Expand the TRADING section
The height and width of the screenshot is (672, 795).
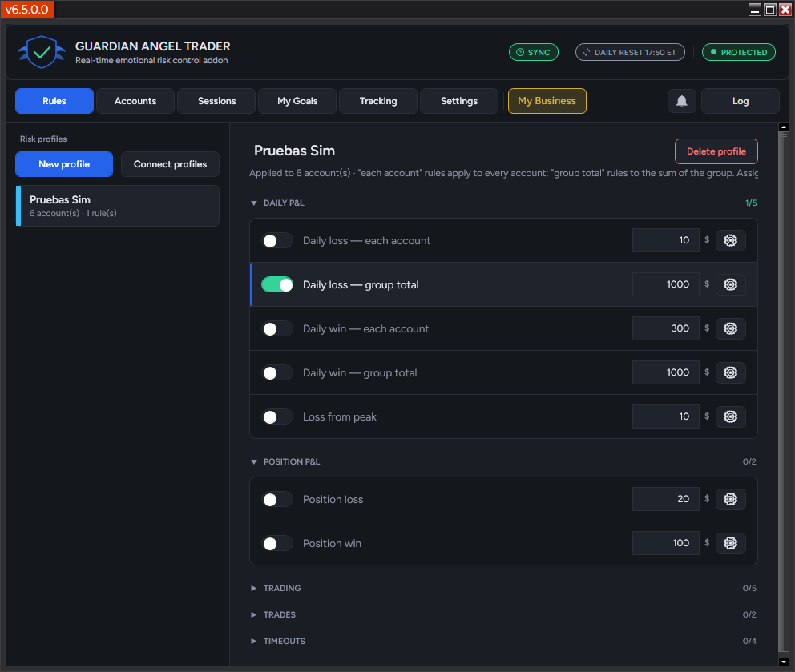coord(254,589)
